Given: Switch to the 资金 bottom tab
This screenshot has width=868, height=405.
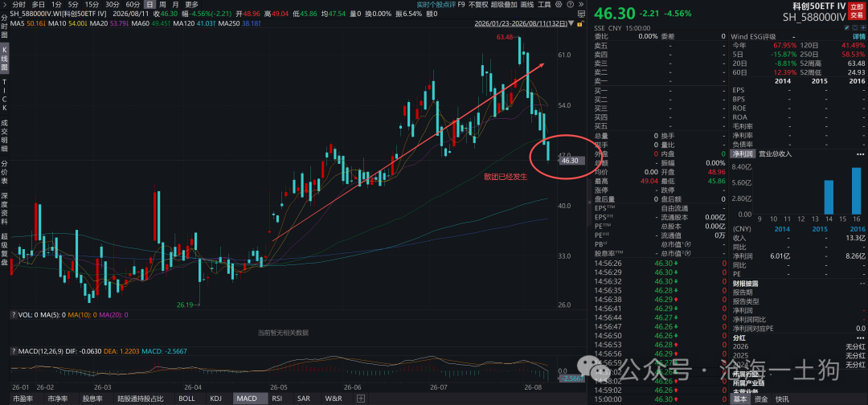Looking at the screenshot, I should tap(761, 399).
